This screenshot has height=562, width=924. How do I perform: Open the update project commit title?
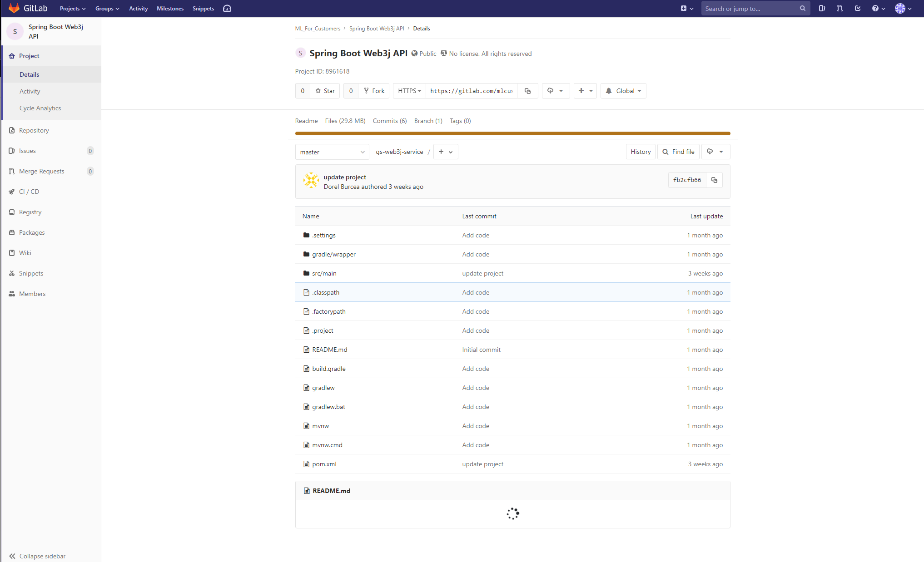tap(345, 177)
